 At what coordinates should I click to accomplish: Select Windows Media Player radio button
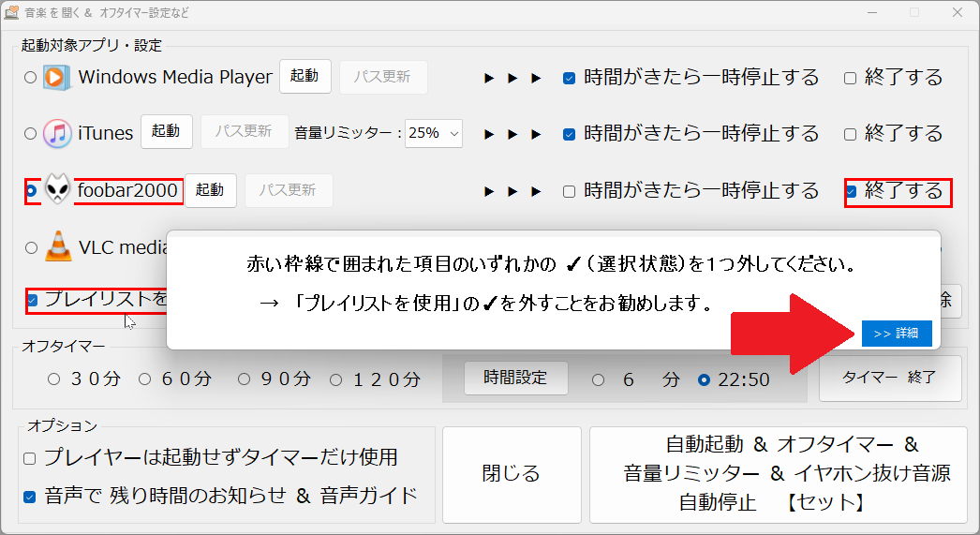30,78
